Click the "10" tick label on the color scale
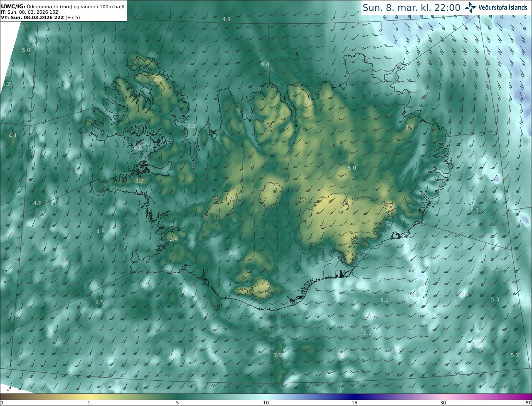Viewport: 532px width, 406px height. (x=266, y=403)
